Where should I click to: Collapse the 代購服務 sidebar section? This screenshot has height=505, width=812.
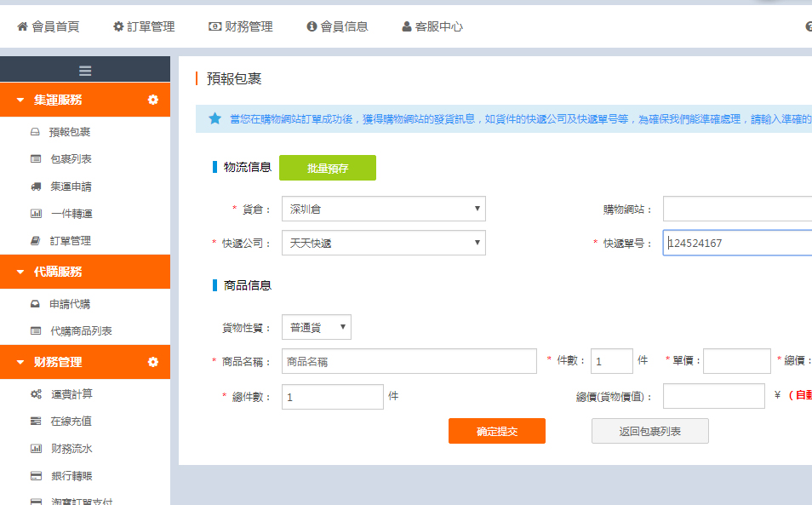(x=20, y=272)
